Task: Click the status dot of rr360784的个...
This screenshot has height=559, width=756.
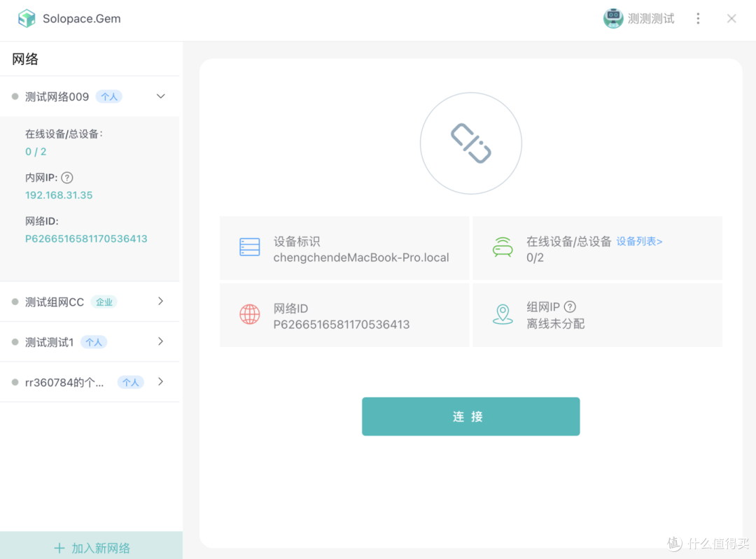Action: pyautogui.click(x=15, y=382)
